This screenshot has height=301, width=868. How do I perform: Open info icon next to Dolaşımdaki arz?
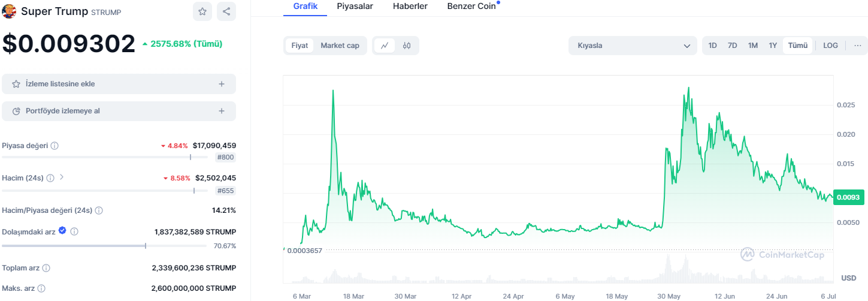click(x=74, y=231)
